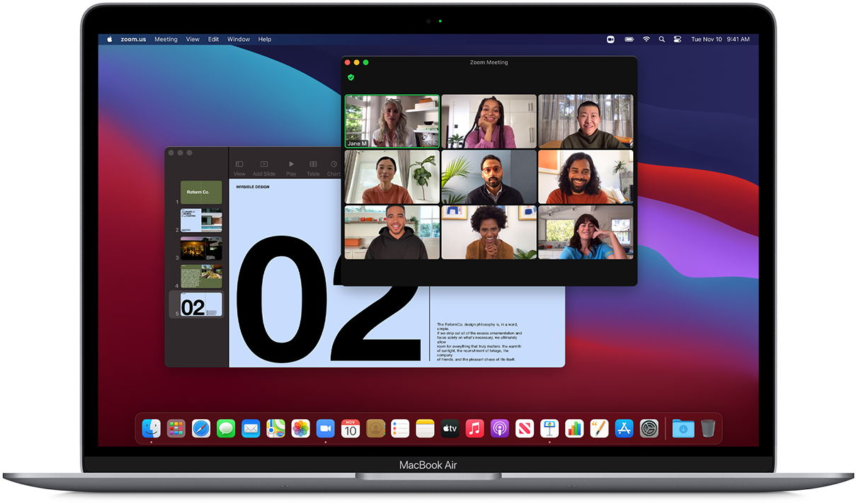857x504 pixels.
Task: Open Keynote's View toolbar dropdown
Action: (239, 168)
